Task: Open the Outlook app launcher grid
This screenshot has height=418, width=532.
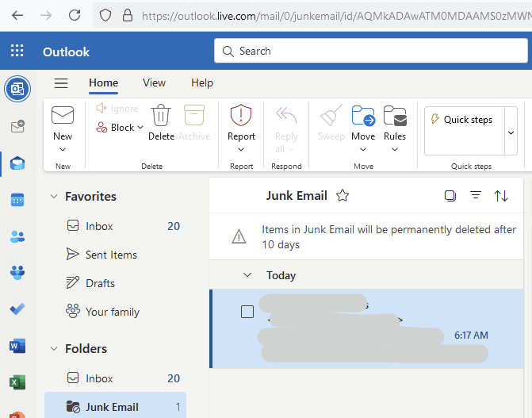Action: coord(17,51)
